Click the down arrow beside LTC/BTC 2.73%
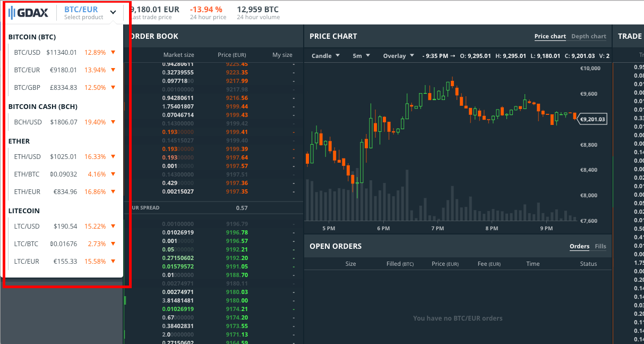Screen dimensions: 644x344 (x=113, y=244)
